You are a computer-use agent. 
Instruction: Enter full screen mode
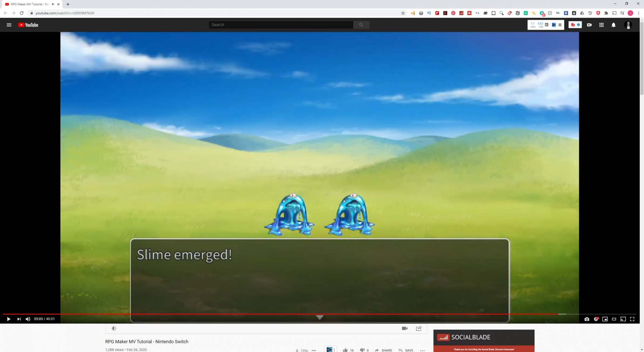point(632,319)
